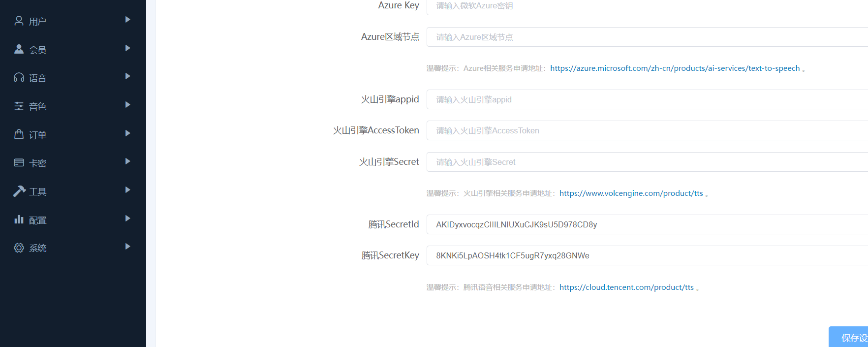The height and width of the screenshot is (347, 868).
Task: Click the Azure区域节点 field label
Action: (x=390, y=37)
